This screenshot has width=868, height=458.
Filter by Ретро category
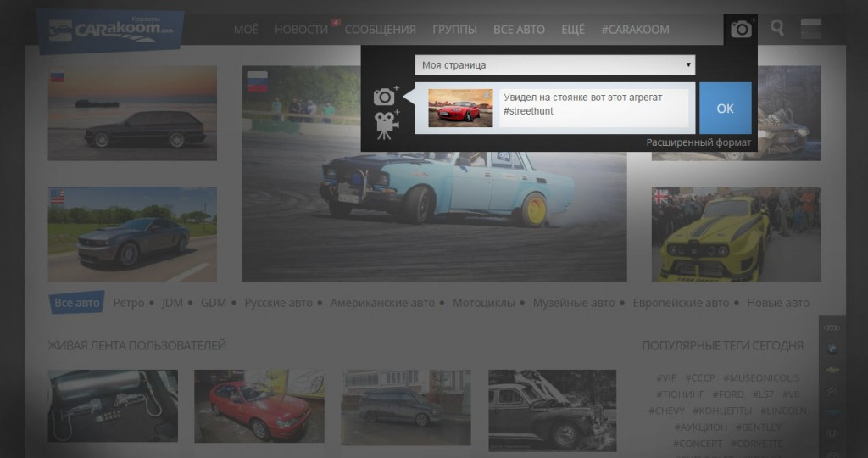coord(129,303)
